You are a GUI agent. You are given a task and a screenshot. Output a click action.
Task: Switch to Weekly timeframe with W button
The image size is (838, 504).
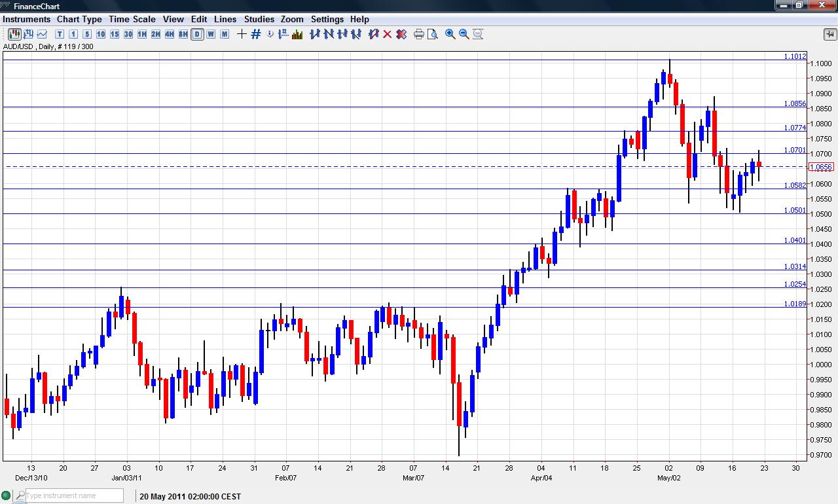(x=209, y=33)
